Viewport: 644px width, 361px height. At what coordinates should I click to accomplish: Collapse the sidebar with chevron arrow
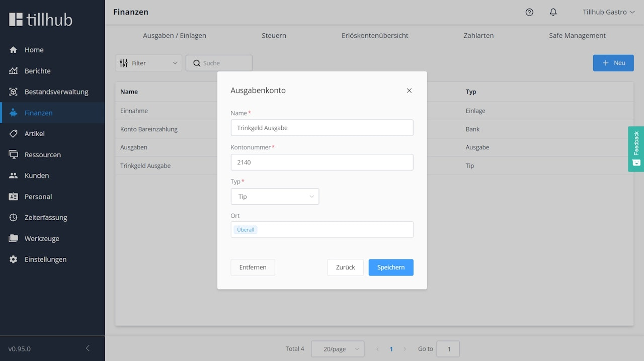tap(88, 348)
